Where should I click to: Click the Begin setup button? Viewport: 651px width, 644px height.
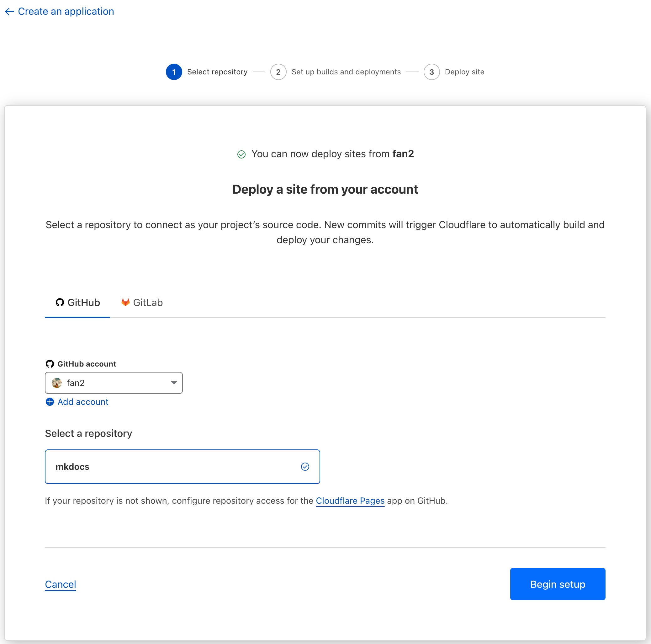[557, 584]
